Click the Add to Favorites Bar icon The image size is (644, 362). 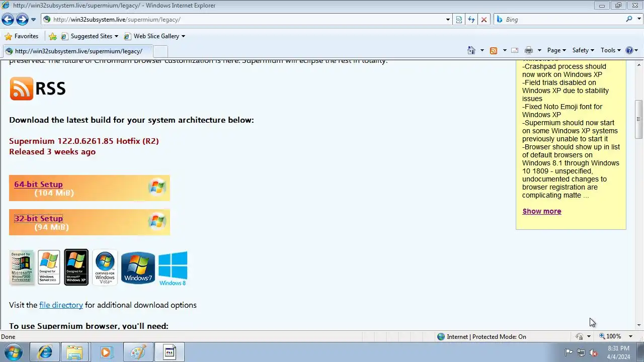[53, 36]
